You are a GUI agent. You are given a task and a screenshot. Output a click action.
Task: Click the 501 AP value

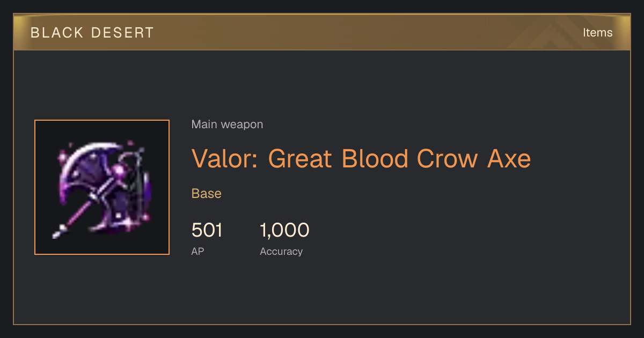click(x=207, y=230)
